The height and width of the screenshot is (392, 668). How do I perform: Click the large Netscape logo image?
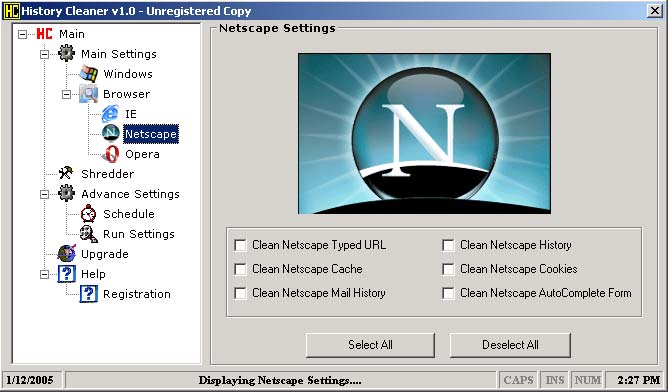[424, 133]
